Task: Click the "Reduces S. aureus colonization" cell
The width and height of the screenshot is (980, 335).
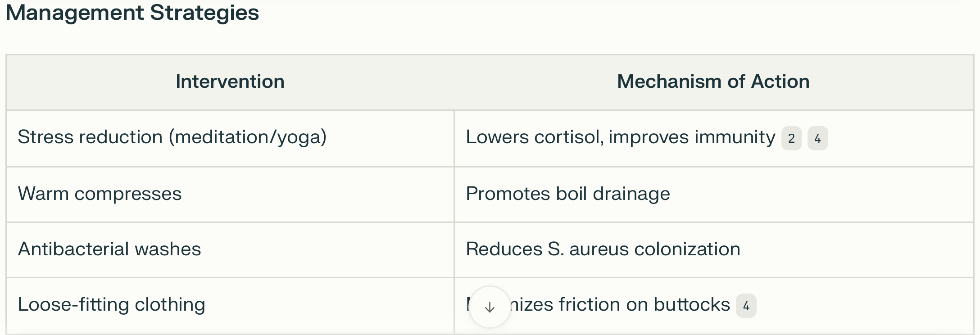Action: pos(714,249)
